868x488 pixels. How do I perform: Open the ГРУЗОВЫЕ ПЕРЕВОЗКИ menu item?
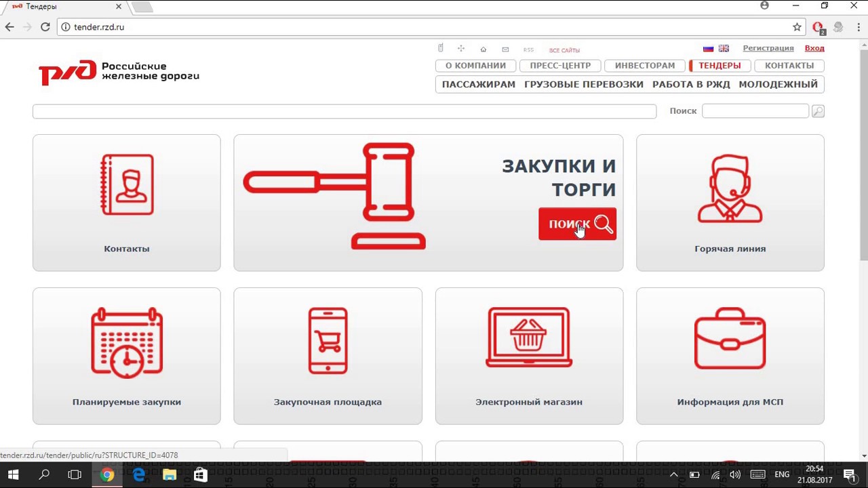[584, 85]
